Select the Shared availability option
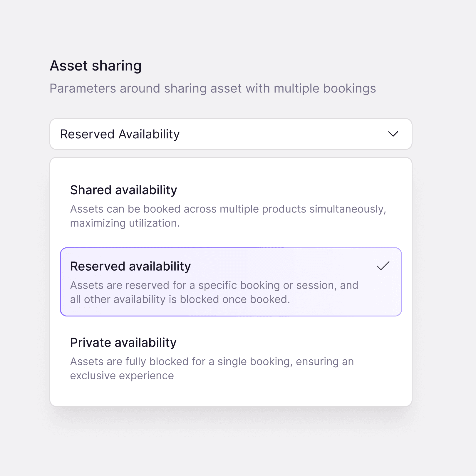476x476 pixels. click(231, 206)
